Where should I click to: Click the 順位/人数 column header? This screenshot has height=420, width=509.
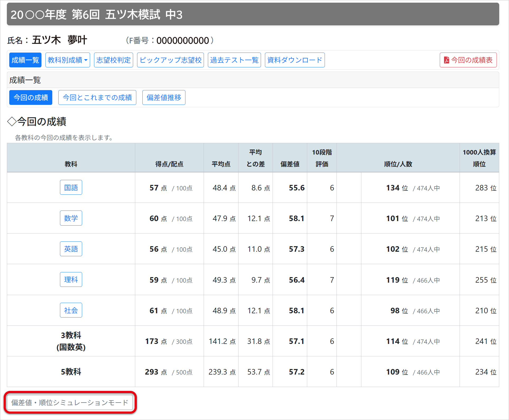398,164
